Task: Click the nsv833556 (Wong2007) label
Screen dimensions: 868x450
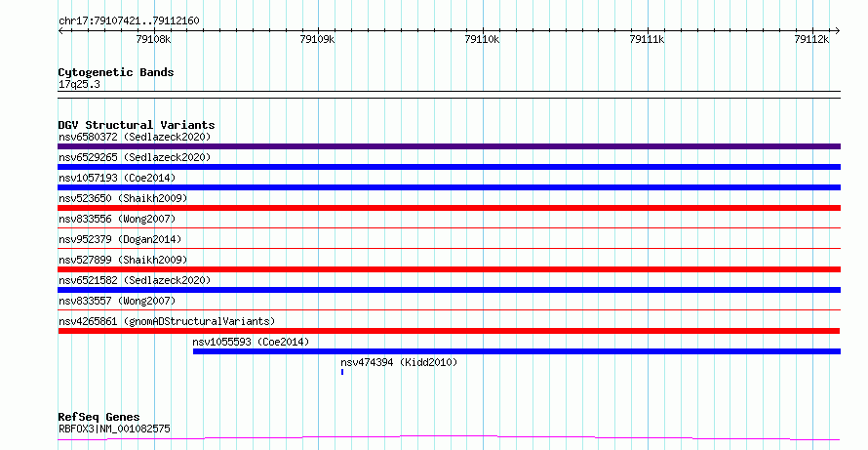Action: 117,219
